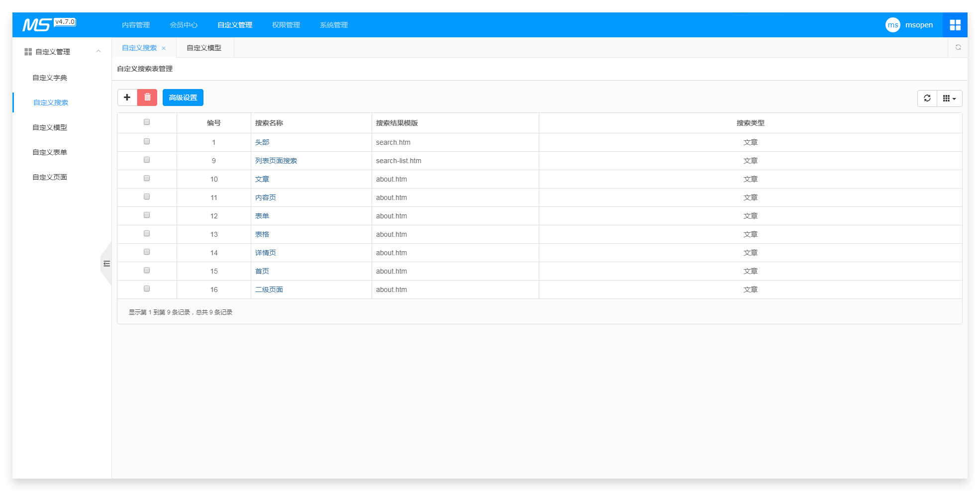The width and height of the screenshot is (980, 491).
Task: Open the 二级页面 link
Action: [x=269, y=290]
